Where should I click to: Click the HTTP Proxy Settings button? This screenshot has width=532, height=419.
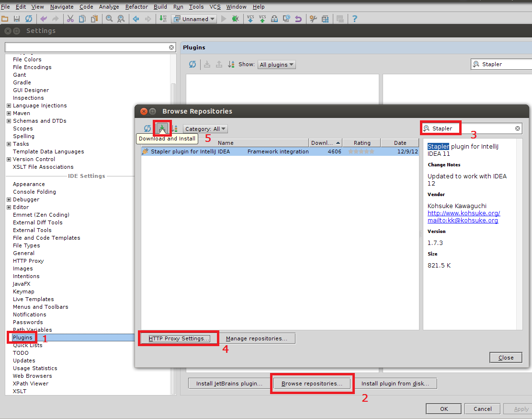[x=179, y=338]
